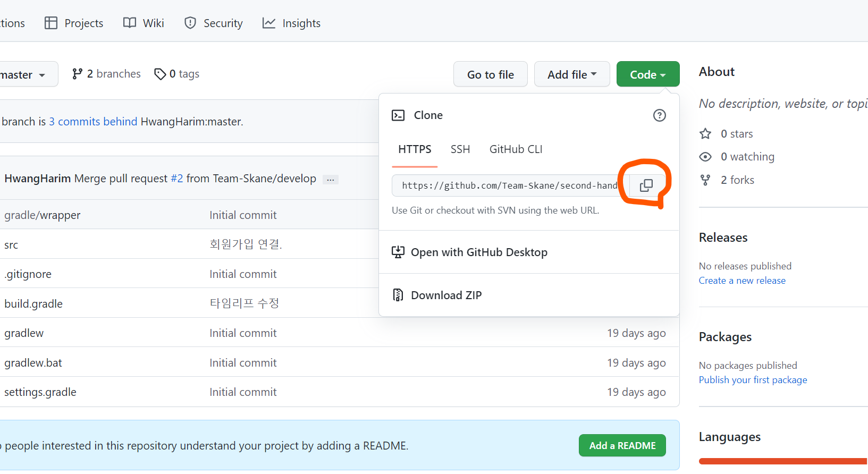Open the build.gradle file
This screenshot has width=868, height=474.
click(x=33, y=304)
